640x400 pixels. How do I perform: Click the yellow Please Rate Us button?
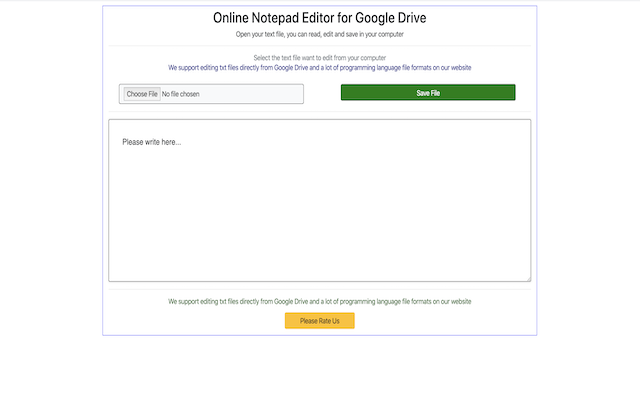pyautogui.click(x=320, y=321)
